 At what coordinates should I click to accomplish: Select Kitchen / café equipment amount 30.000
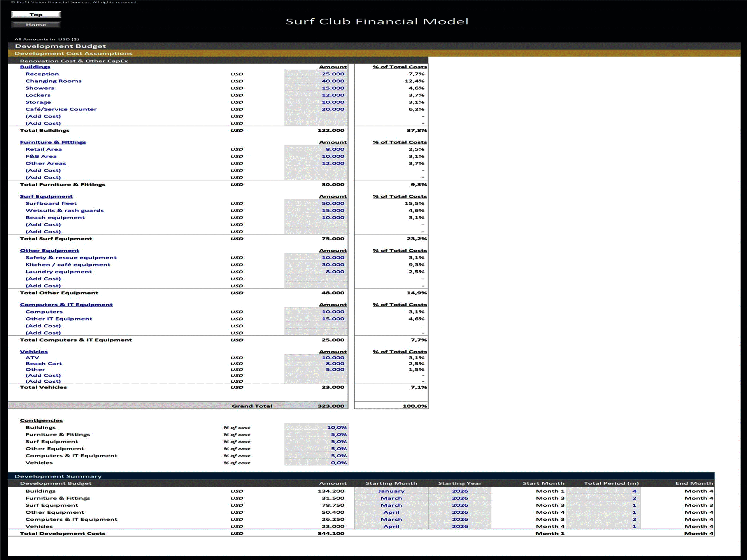coord(316,264)
